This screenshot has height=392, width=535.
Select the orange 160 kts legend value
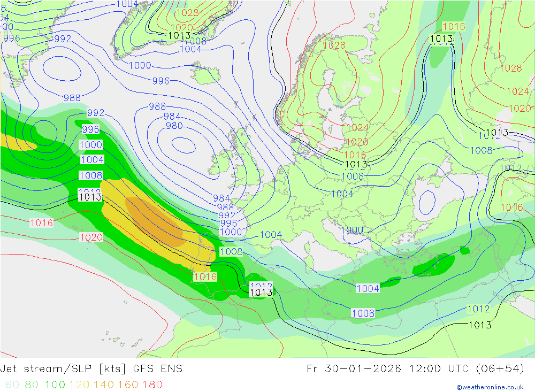128,385
